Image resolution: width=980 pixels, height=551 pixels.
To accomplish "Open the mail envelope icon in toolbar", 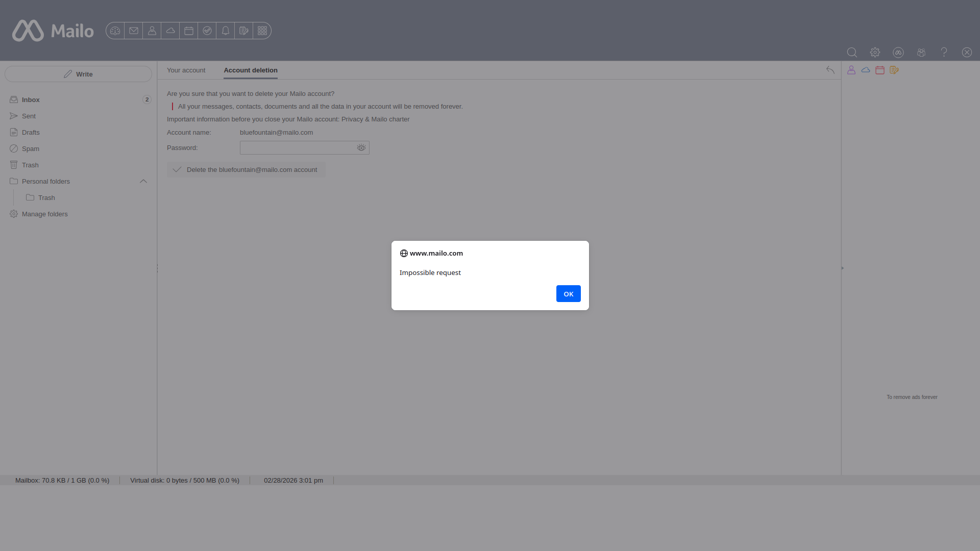I will pos(134,31).
